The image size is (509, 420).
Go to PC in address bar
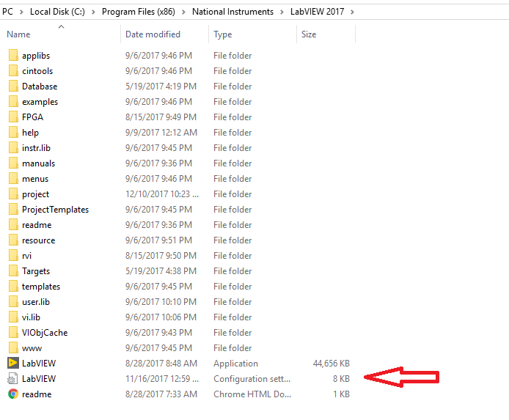click(x=7, y=12)
